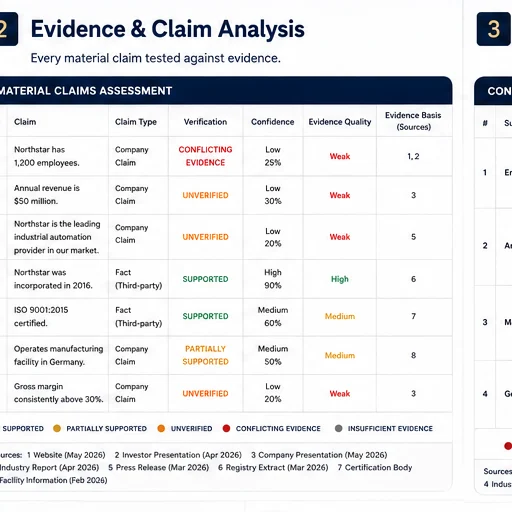Click the Claim column header
Screen dimensions: 512x512
(25, 122)
